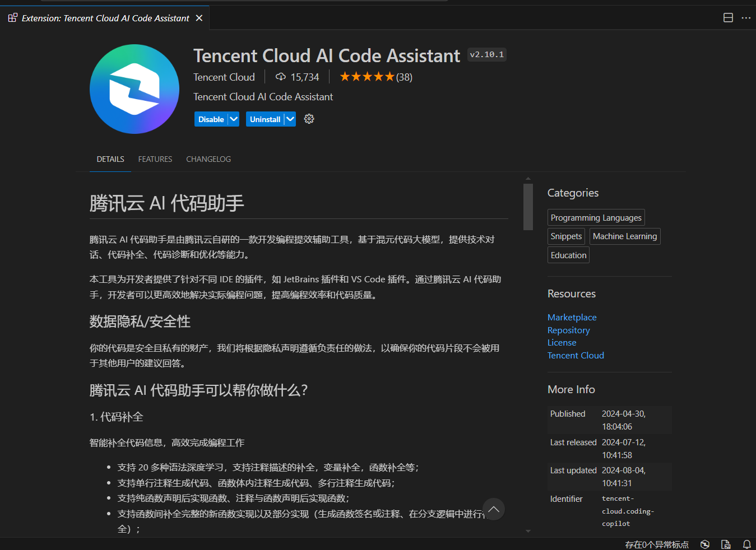Click the Tencent Cloud AI extension logo
The height and width of the screenshot is (550, 756).
pyautogui.click(x=134, y=89)
